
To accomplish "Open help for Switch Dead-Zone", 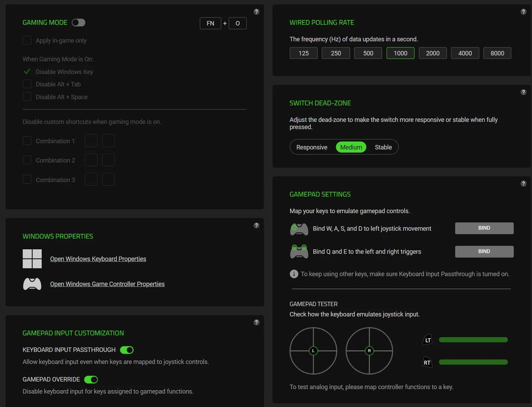I will [523, 92].
